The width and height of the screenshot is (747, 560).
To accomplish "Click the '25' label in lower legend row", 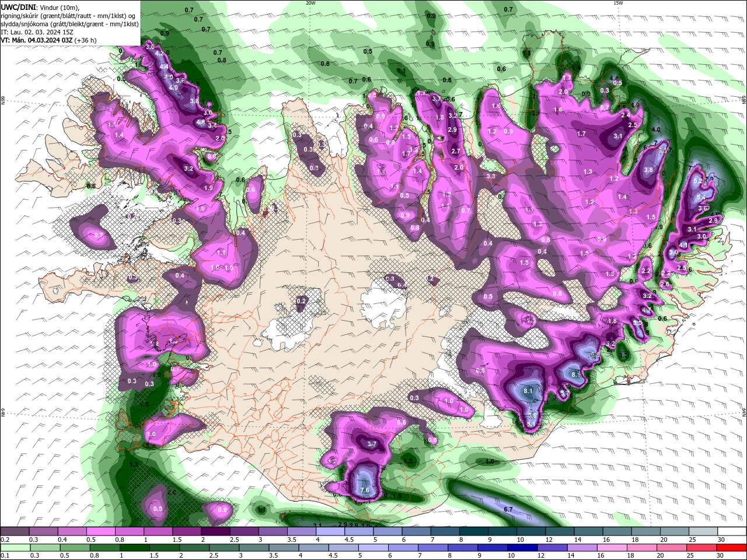I will [x=692, y=556].
